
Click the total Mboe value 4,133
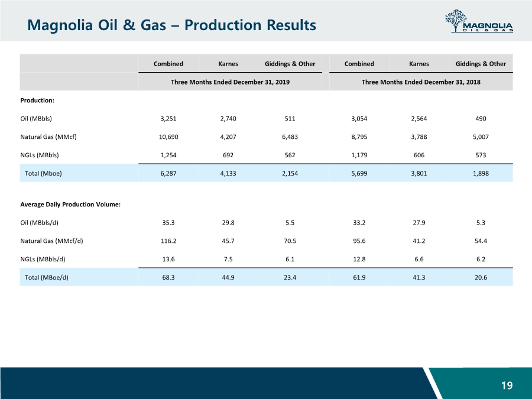[228, 173]
